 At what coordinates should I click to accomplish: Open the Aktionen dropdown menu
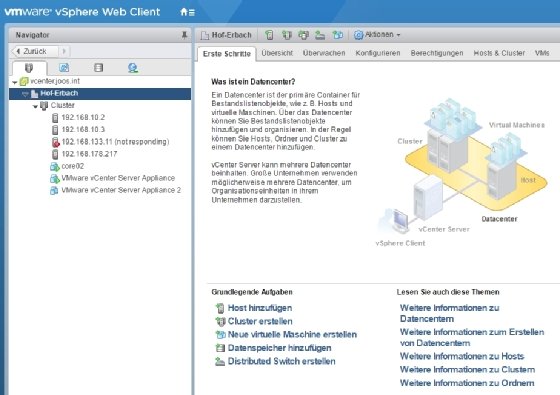(377, 35)
